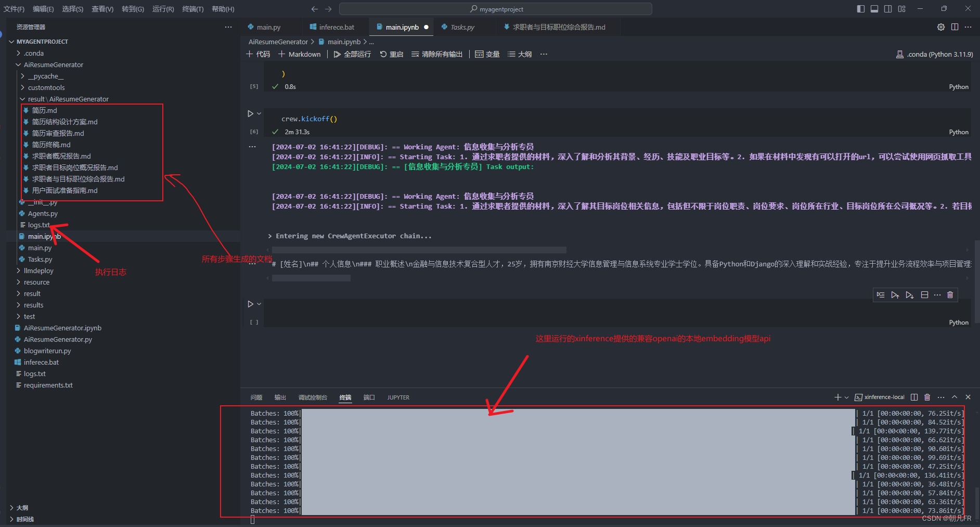980x527 pixels.
Task: Run the crew.kickoff() cell
Action: click(250, 113)
